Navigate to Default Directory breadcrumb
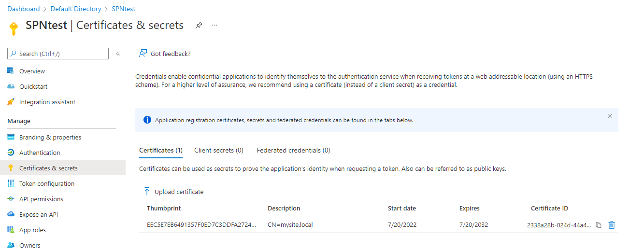 click(76, 9)
